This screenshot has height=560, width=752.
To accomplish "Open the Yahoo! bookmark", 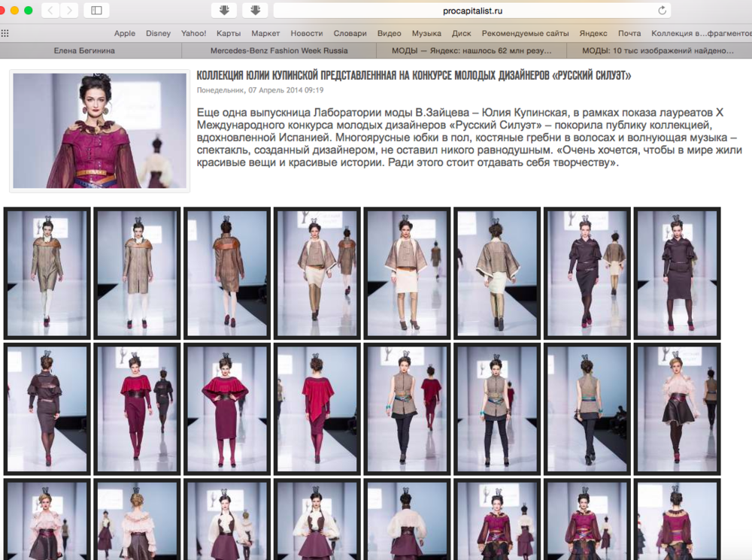I will [x=193, y=33].
